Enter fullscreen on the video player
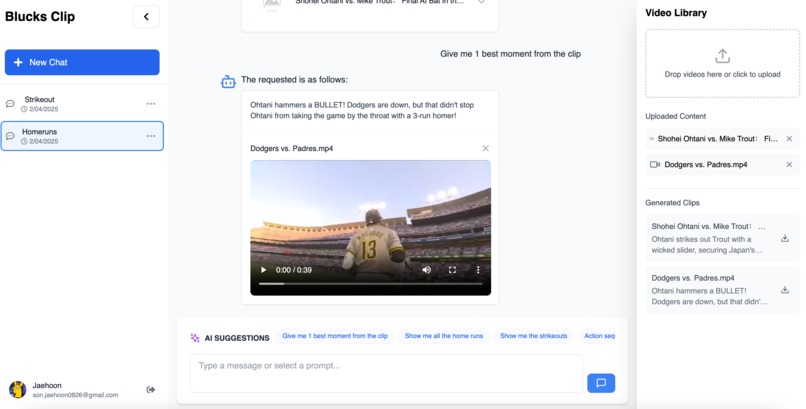 coord(452,270)
